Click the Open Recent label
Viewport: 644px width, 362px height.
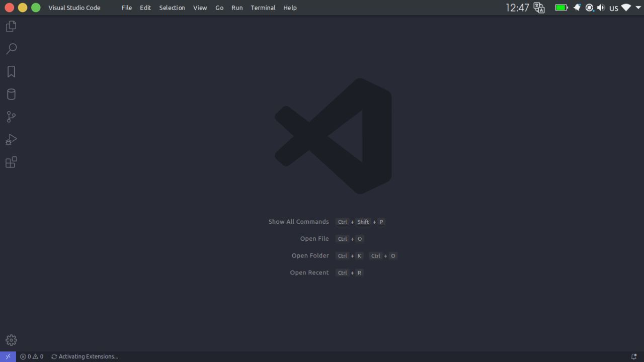click(x=309, y=273)
